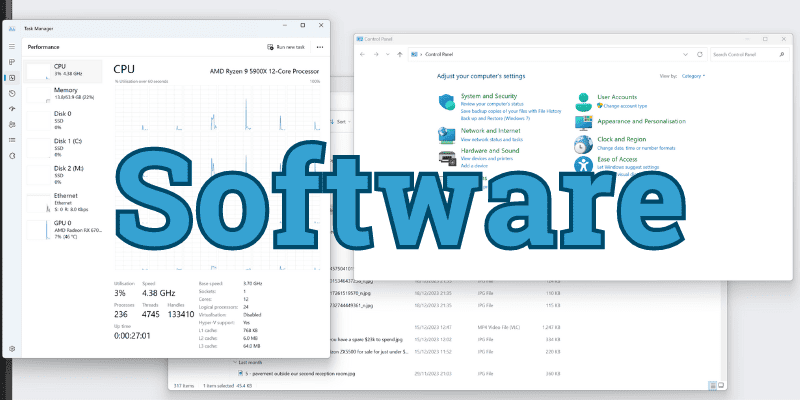This screenshot has height=400, width=800.
Task: Select GPU 0 AMD Radeon in Performance list
Action: pyautogui.click(x=63, y=230)
